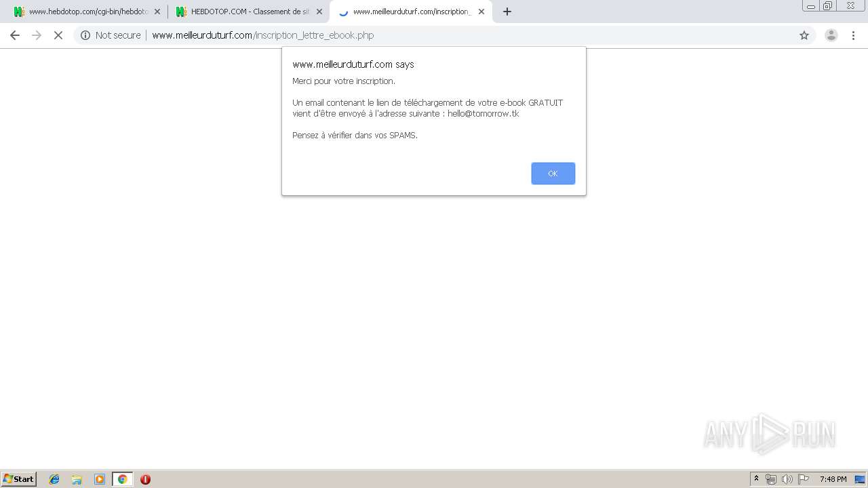
Task: Close the HEBDOTOP.COM Classement tab
Action: tap(319, 12)
